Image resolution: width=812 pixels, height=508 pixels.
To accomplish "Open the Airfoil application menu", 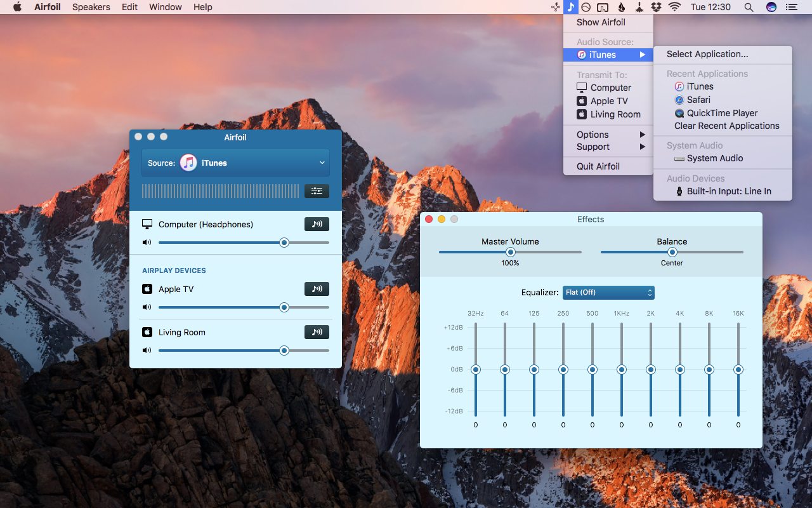I will click(48, 7).
